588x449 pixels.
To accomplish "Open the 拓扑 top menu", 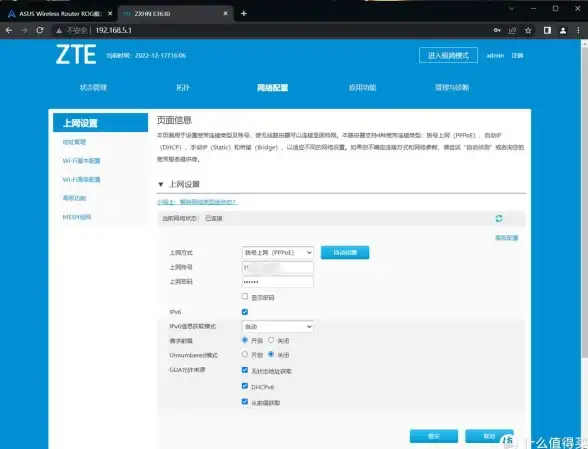I will tap(183, 87).
